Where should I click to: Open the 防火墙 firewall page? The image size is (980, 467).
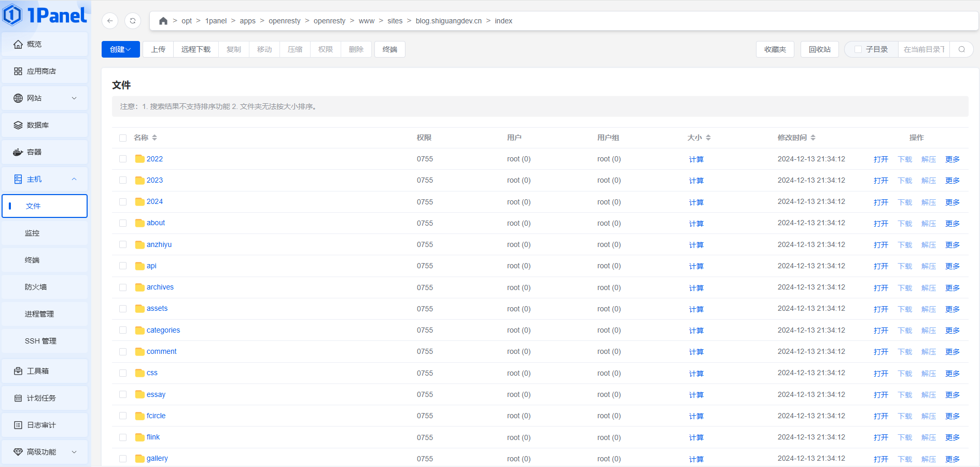(x=45, y=287)
